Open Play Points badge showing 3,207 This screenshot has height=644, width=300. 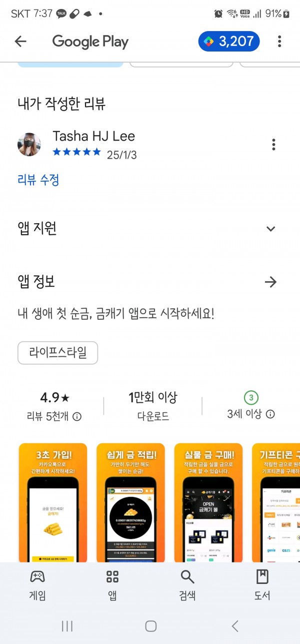(x=229, y=42)
